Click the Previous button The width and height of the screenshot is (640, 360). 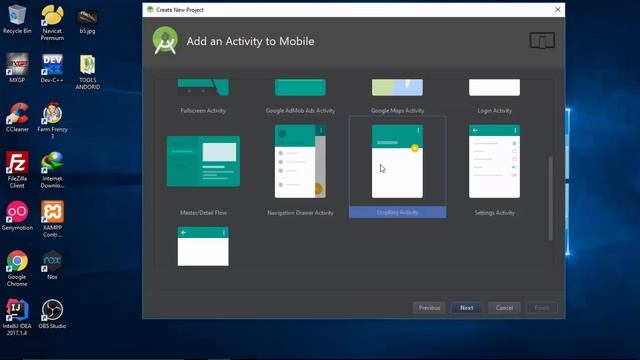pos(429,308)
